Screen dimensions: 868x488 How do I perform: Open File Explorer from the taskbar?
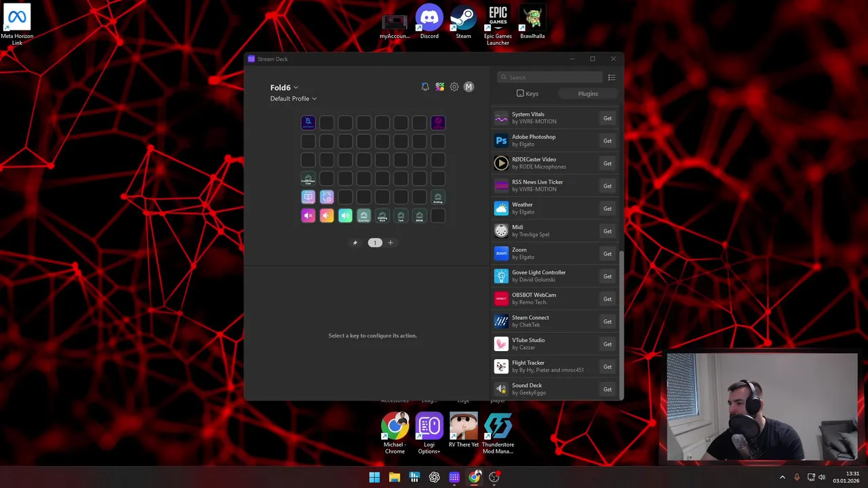[x=395, y=477]
